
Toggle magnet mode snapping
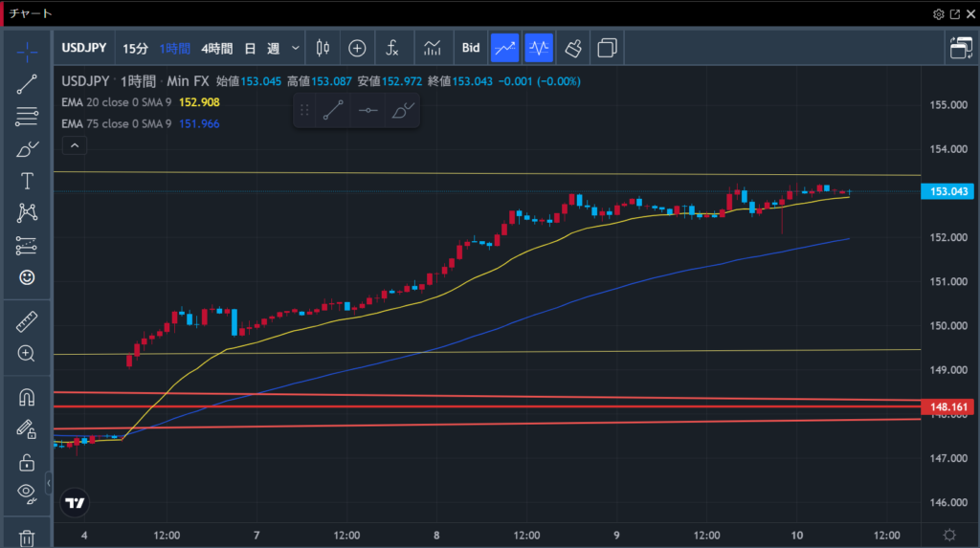pos(27,397)
